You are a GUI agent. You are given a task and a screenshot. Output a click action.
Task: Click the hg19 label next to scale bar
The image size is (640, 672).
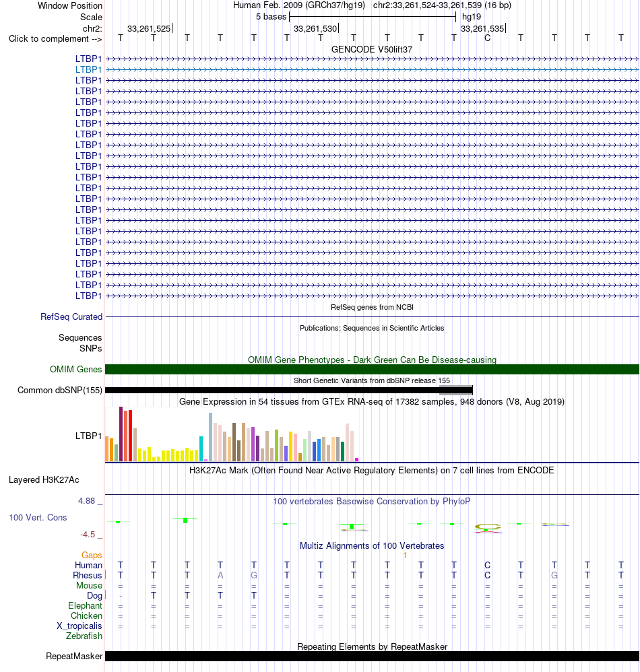click(x=472, y=17)
